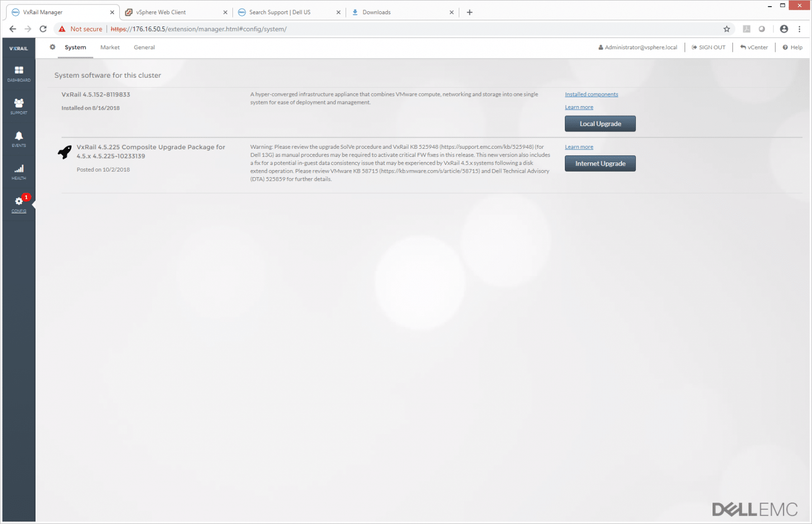
Task: Switch to vSphere Web Client browser tab
Action: (x=176, y=12)
